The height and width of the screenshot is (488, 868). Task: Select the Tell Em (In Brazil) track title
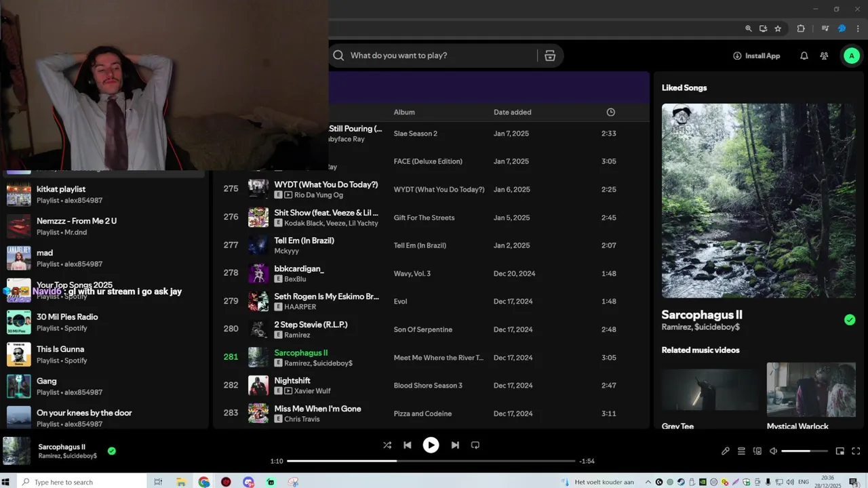click(x=304, y=241)
